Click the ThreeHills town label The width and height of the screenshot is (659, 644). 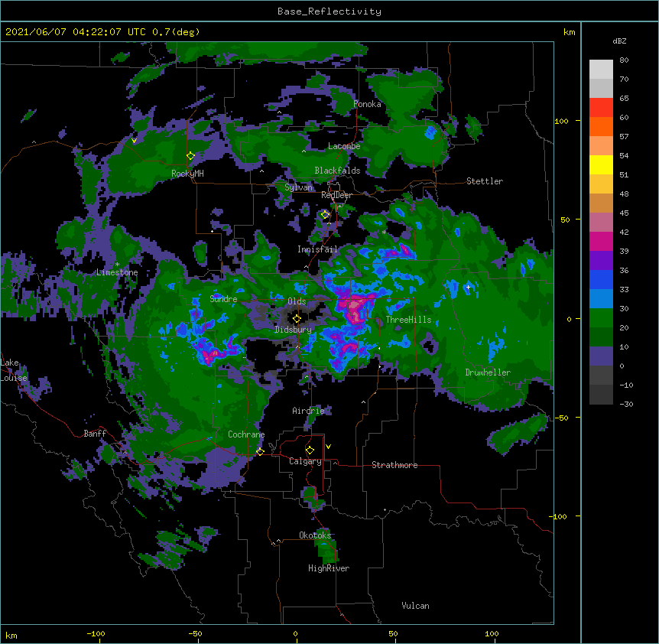point(408,320)
